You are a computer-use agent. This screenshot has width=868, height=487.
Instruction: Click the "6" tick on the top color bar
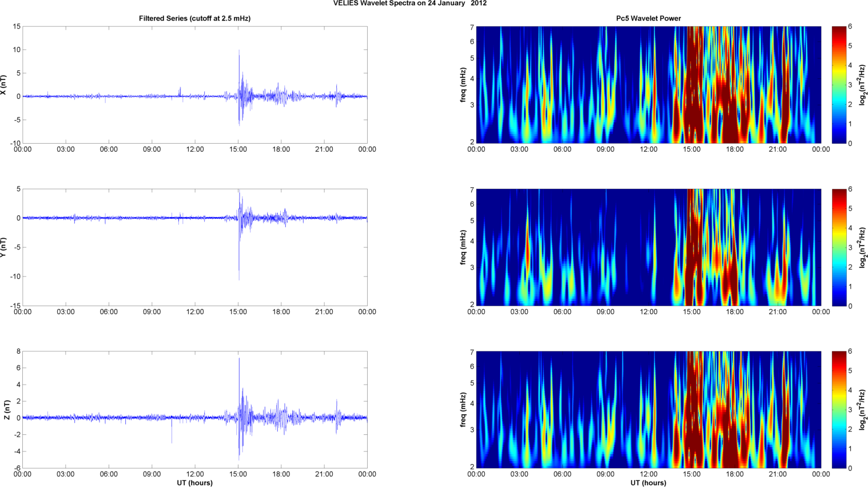point(850,26)
